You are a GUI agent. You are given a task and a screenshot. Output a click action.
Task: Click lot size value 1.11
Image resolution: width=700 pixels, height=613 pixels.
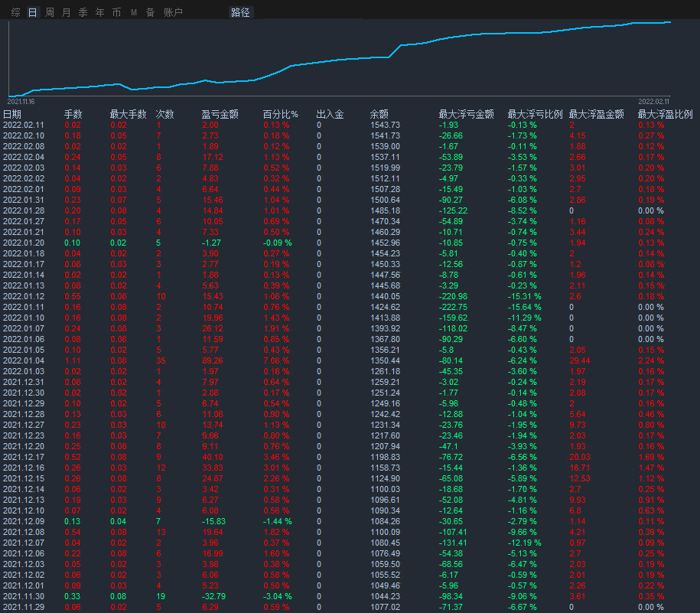click(73, 360)
